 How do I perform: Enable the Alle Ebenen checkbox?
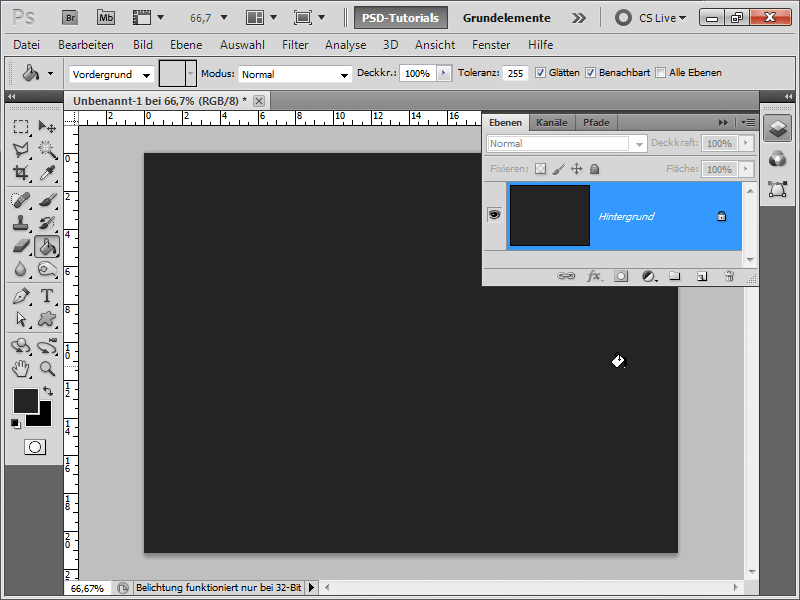pos(660,72)
